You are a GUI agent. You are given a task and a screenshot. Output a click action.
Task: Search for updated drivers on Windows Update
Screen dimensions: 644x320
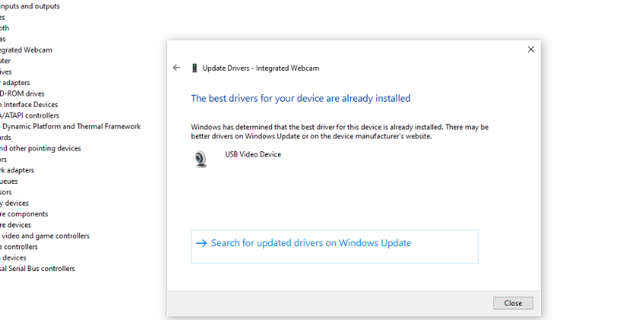pos(334,246)
